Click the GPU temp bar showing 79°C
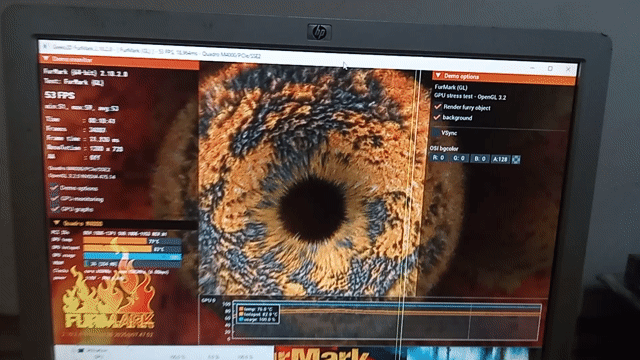This screenshot has height=360, width=640. pyautogui.click(x=132, y=241)
